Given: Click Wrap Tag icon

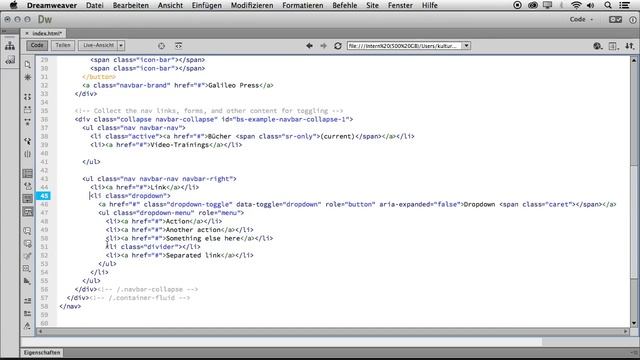Looking at the screenshot, I should pyautogui.click(x=28, y=256).
